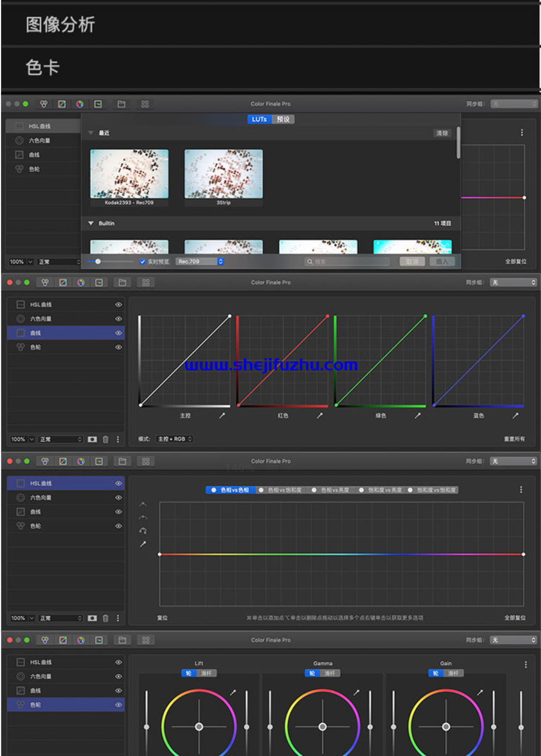Screen dimensions: 541x756
Task: Switch Gain control to 滑杆 mode
Action: [x=453, y=673]
